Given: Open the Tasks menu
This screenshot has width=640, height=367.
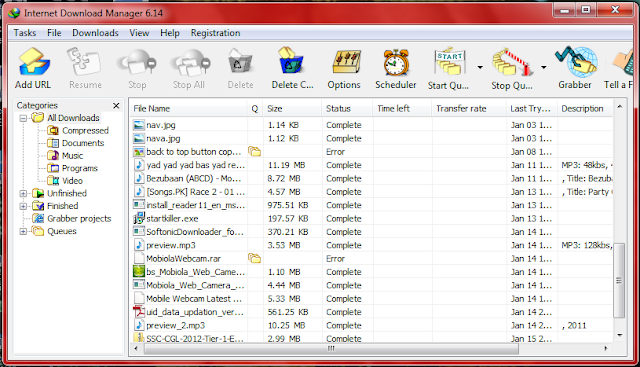Looking at the screenshot, I should pos(25,33).
